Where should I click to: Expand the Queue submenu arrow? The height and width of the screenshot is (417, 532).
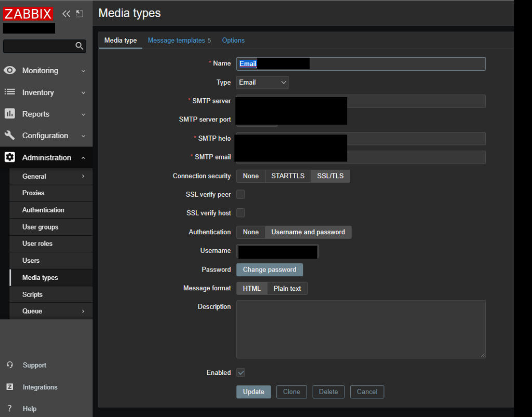pos(83,311)
